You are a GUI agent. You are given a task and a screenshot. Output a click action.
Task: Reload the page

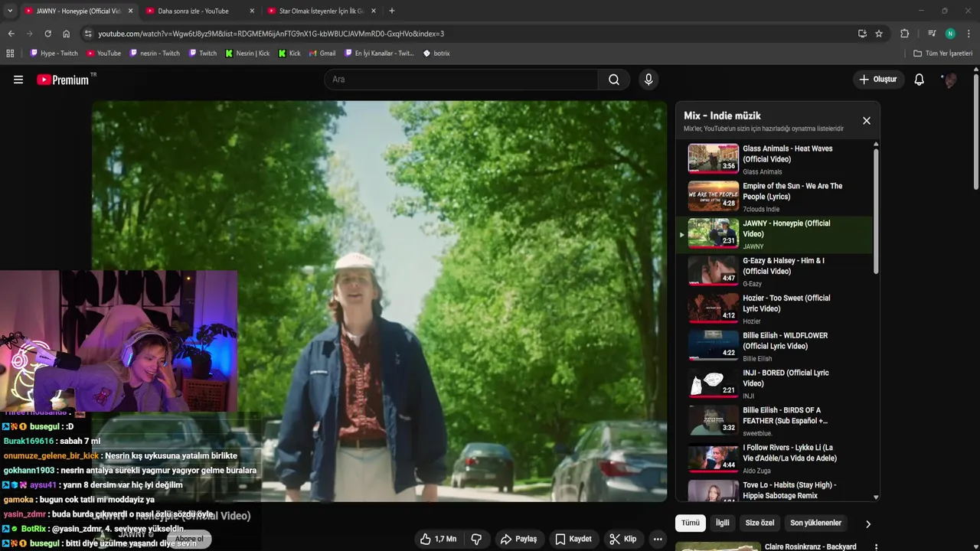tap(47, 34)
